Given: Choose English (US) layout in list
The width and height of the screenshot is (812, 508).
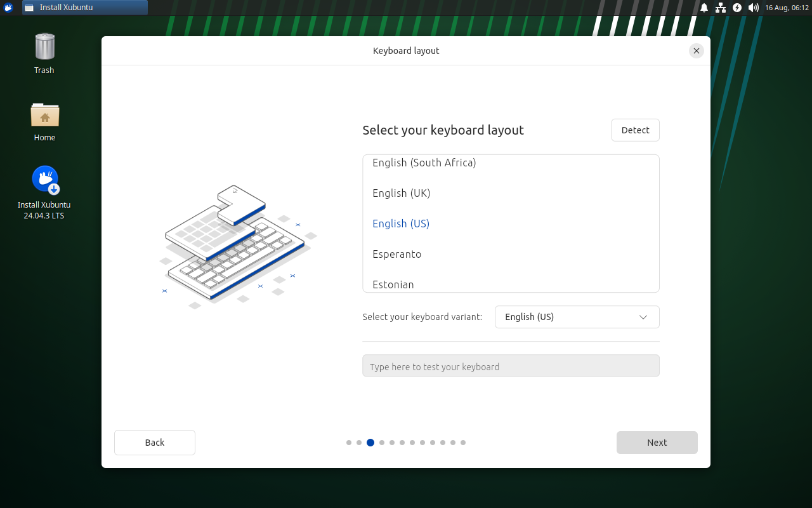Looking at the screenshot, I should 511,224.
